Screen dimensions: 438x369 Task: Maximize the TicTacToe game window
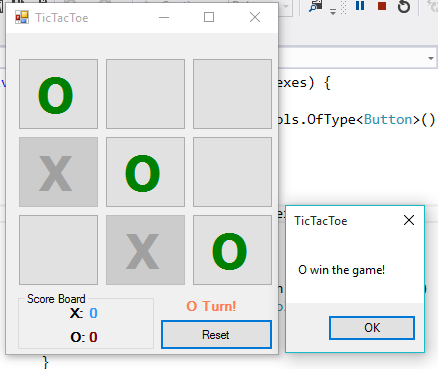pos(209,17)
